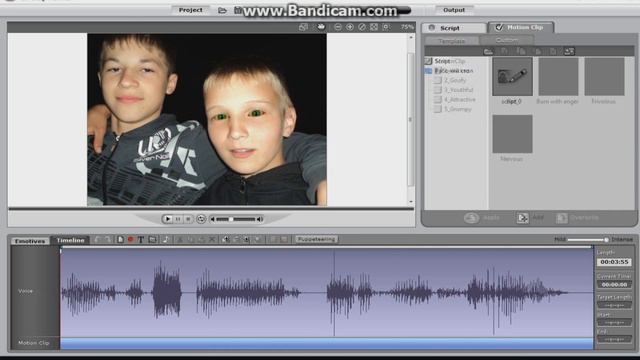640x360 pixels.
Task: Click the text-to-speech T icon
Action: point(141,240)
